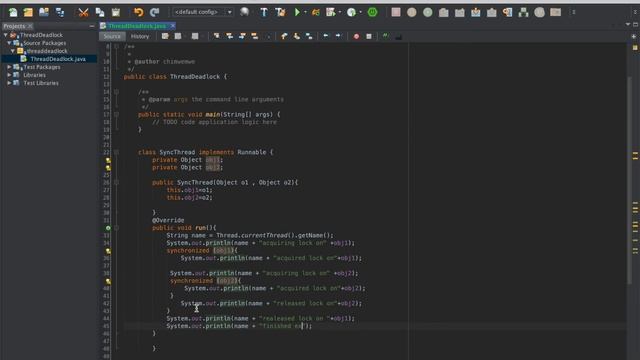This screenshot has width=640, height=360.
Task: Select the Source Packages tree row
Action: pos(44,43)
